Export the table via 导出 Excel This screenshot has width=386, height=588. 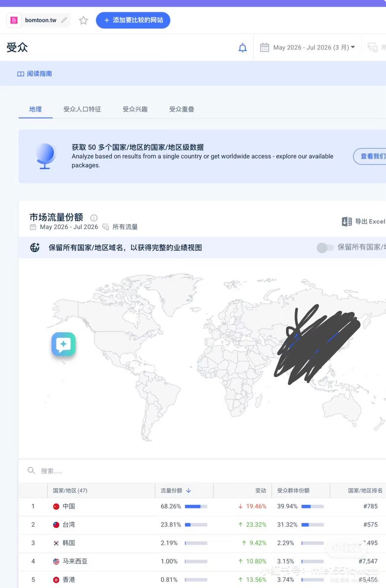pyautogui.click(x=363, y=221)
